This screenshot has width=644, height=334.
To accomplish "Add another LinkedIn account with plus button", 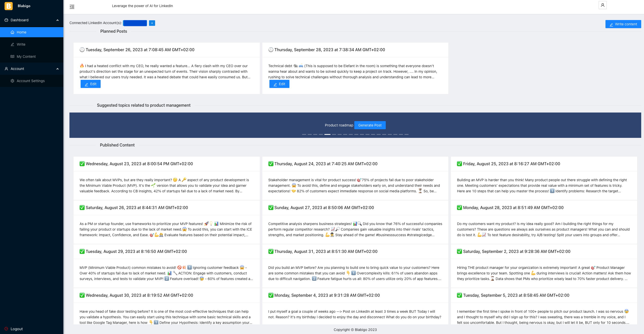I will click(152, 23).
